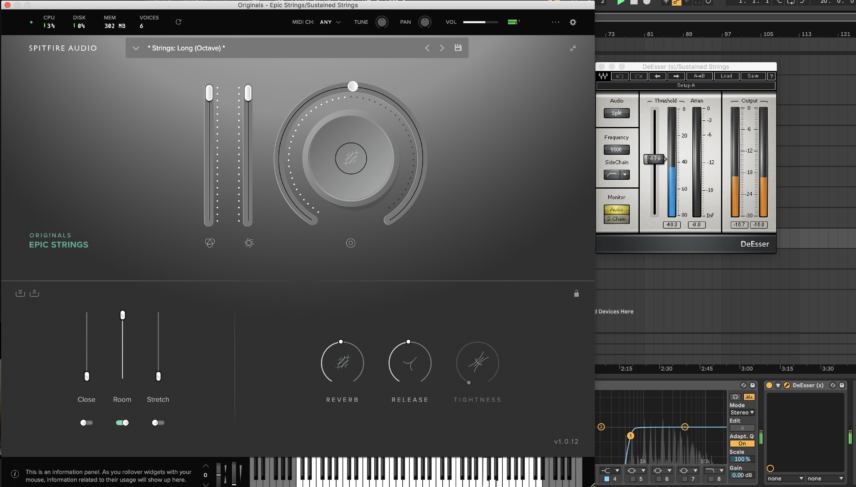Open EQ Mode Stereo dropdown
This screenshot has height=487, width=856.
click(x=742, y=413)
